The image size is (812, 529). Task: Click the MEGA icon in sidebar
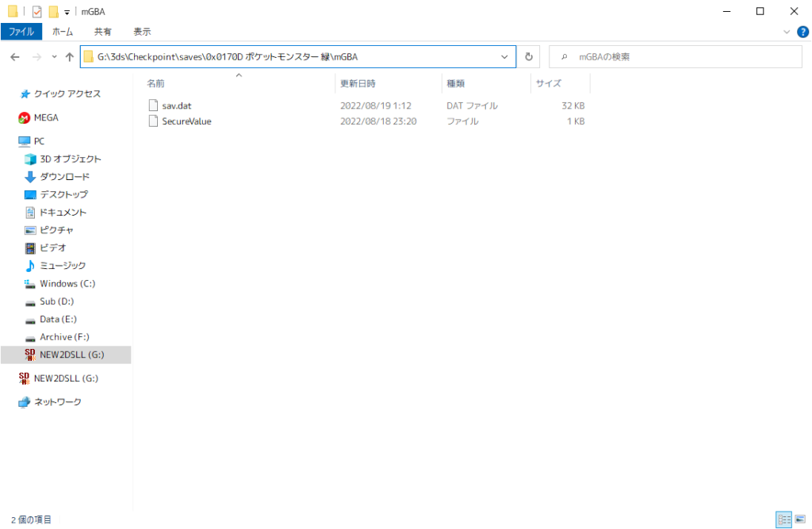pos(24,118)
